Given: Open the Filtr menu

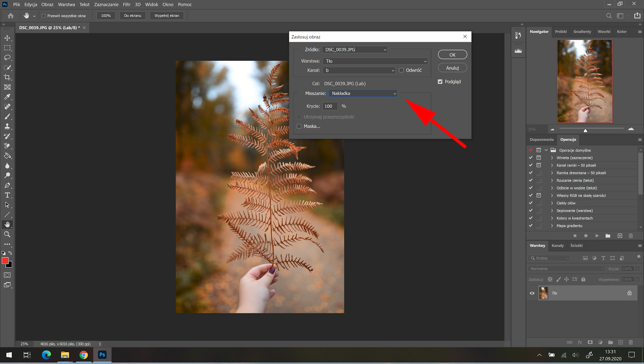Looking at the screenshot, I should [126, 4].
